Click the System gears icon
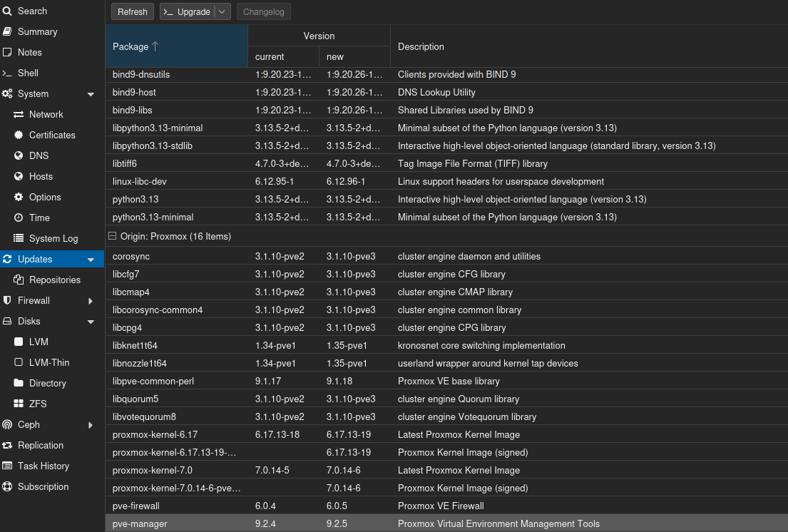Viewport: 788px width, 532px height. click(x=7, y=93)
